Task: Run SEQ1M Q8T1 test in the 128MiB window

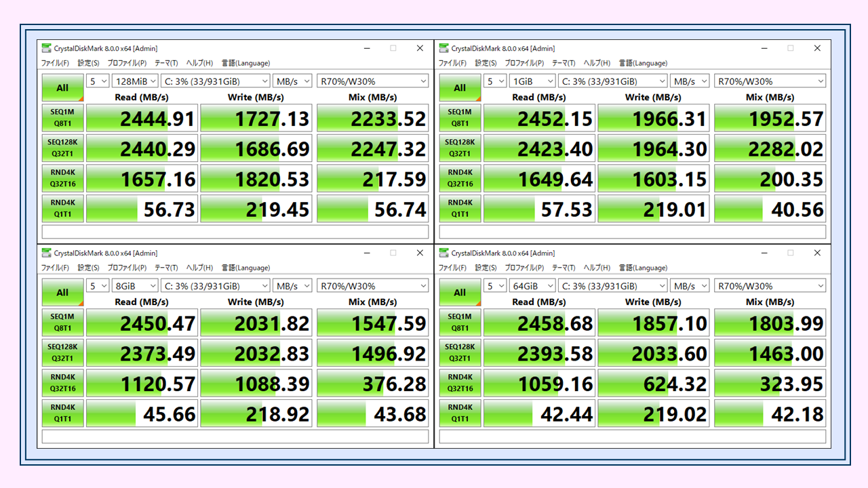Action: click(62, 118)
